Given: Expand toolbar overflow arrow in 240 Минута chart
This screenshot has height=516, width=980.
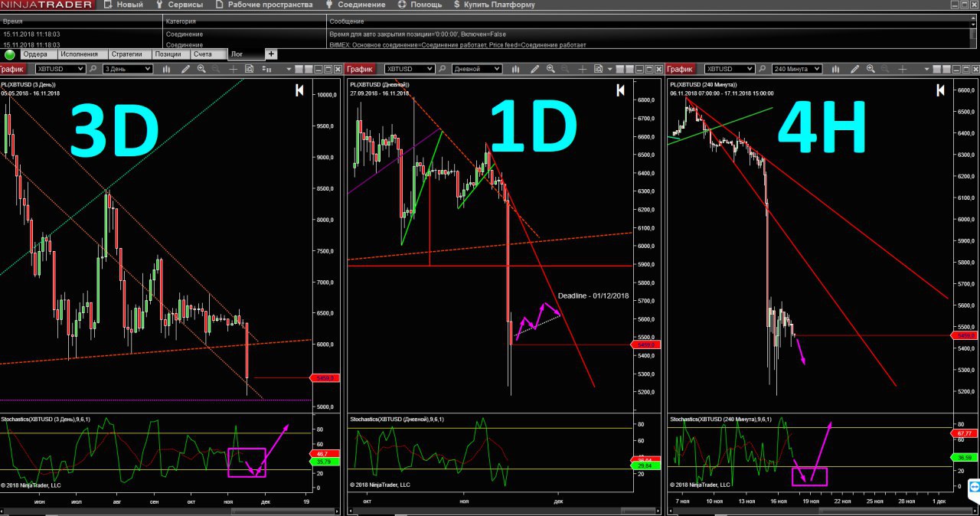Looking at the screenshot, I should pyautogui.click(x=928, y=69).
